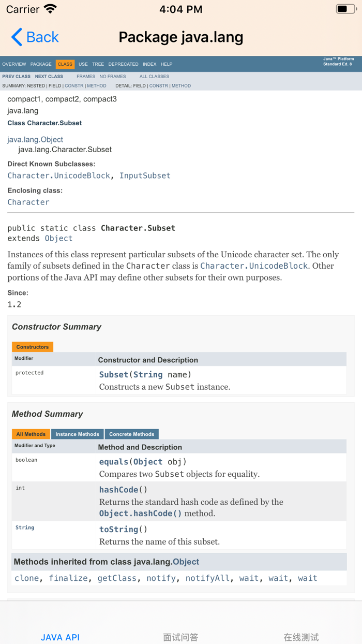This screenshot has width=362, height=644.
Task: Go to the PACKAGE navigation item
Action: [x=41, y=64]
